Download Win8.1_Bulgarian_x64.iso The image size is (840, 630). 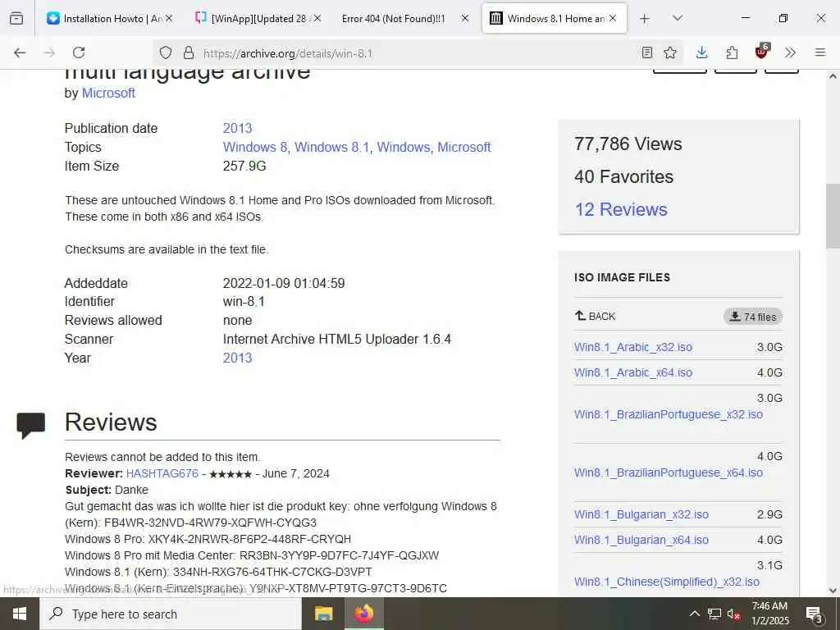pos(641,540)
